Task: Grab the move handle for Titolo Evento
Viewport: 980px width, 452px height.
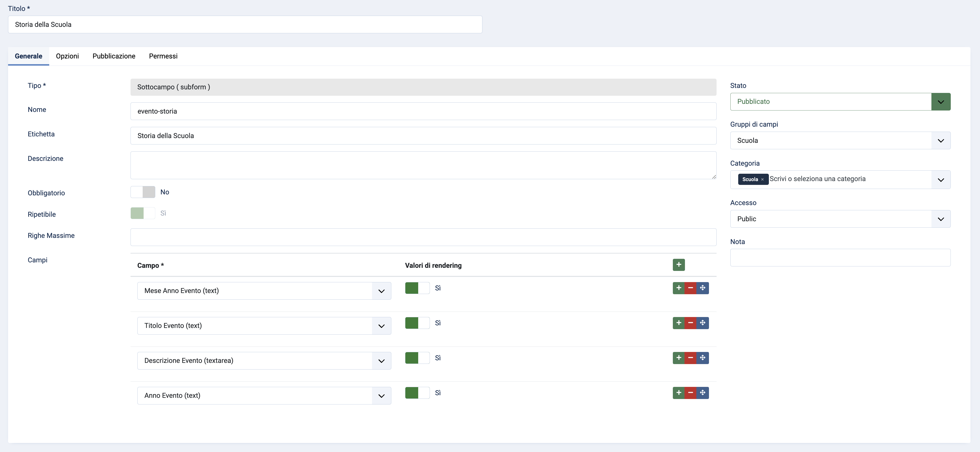Action: [x=703, y=323]
